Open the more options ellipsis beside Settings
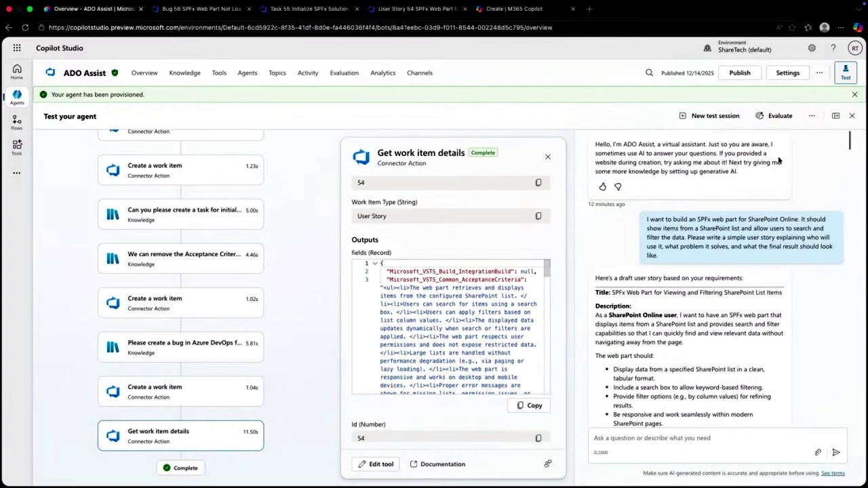The height and width of the screenshot is (488, 868). click(x=819, y=73)
